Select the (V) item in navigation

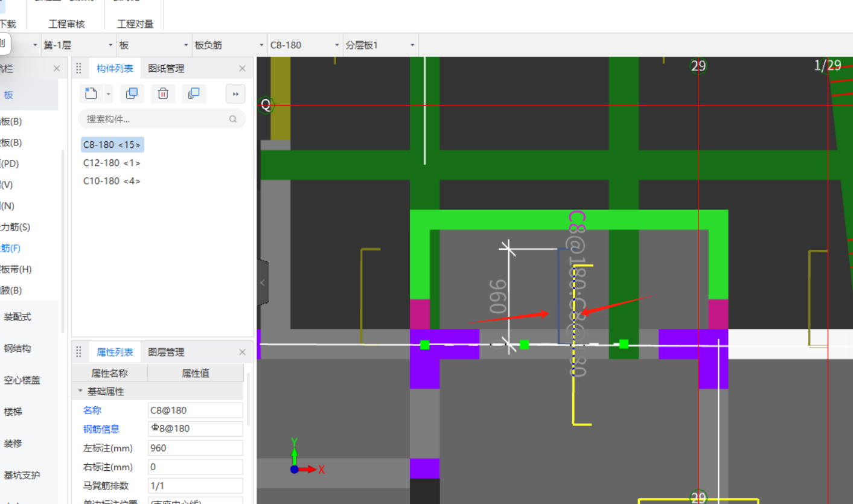point(7,185)
